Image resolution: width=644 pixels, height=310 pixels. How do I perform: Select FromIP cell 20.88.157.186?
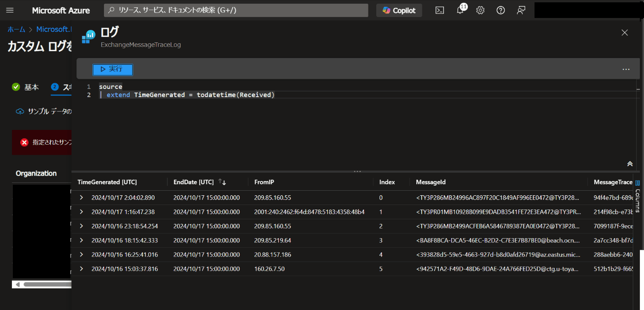(273, 255)
